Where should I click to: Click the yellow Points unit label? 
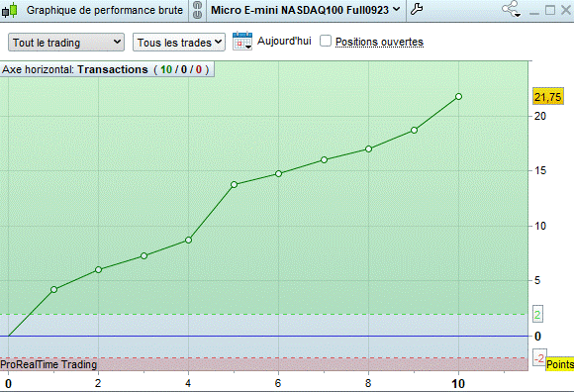pos(560,364)
